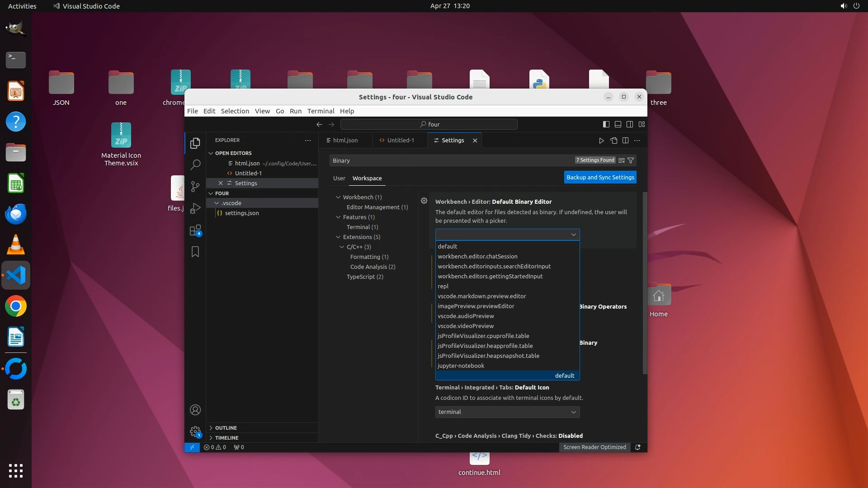Click the Accounts icon
The image size is (868, 488).
195,410
